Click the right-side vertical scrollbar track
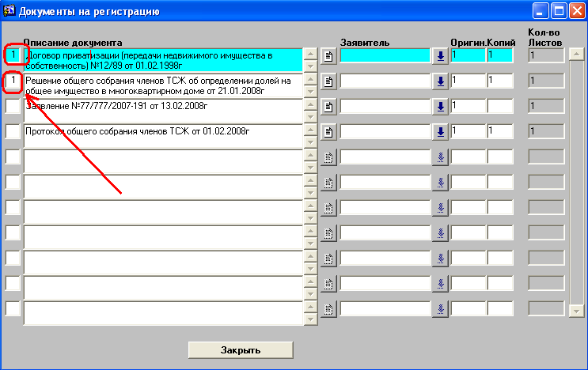This screenshot has width=588, height=370. point(576,183)
